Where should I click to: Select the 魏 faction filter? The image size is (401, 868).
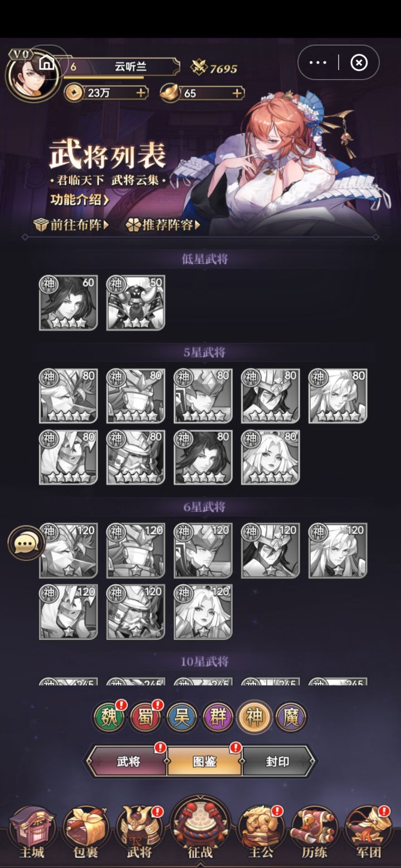[x=109, y=717]
